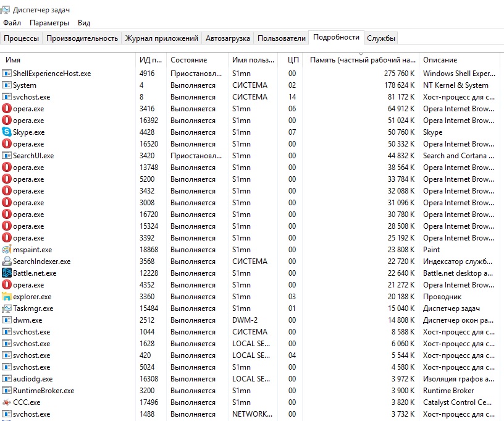Select svchost.exe row with PID 1628
The height and width of the screenshot is (421, 504).
(250, 344)
